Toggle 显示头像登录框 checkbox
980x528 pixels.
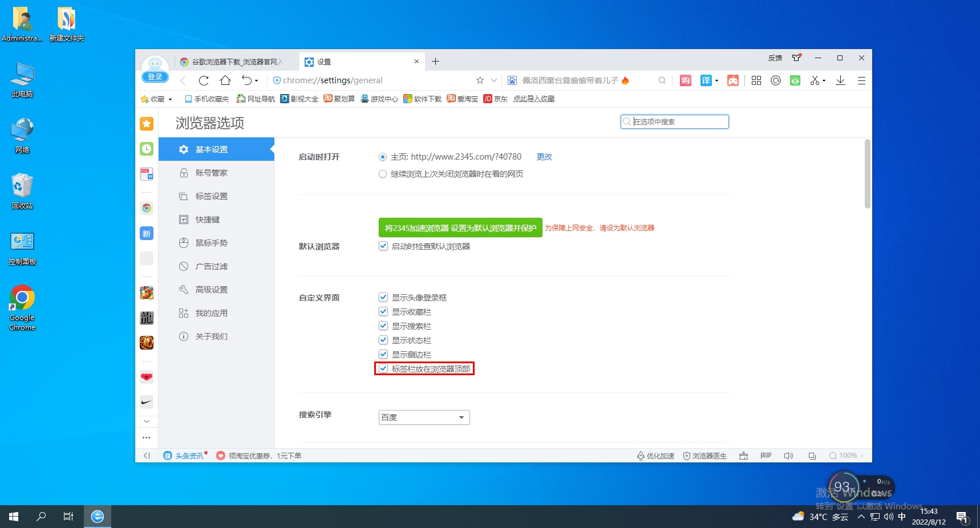[x=383, y=298]
